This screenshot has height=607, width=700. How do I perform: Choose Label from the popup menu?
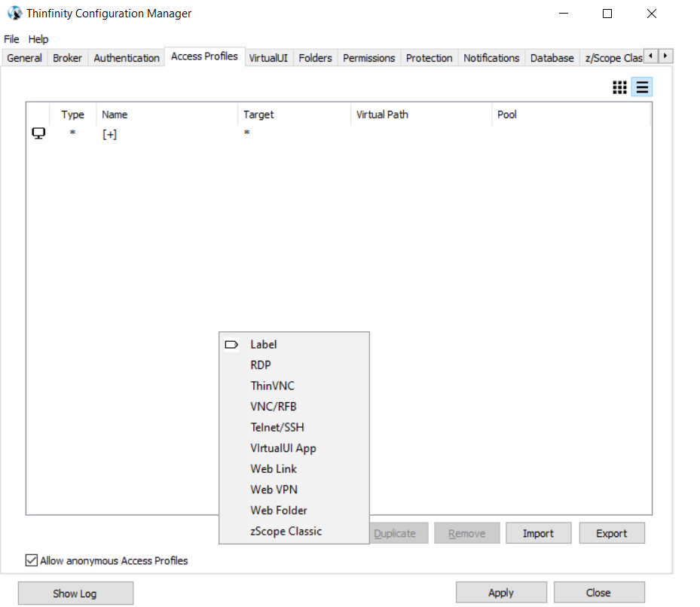pos(294,345)
